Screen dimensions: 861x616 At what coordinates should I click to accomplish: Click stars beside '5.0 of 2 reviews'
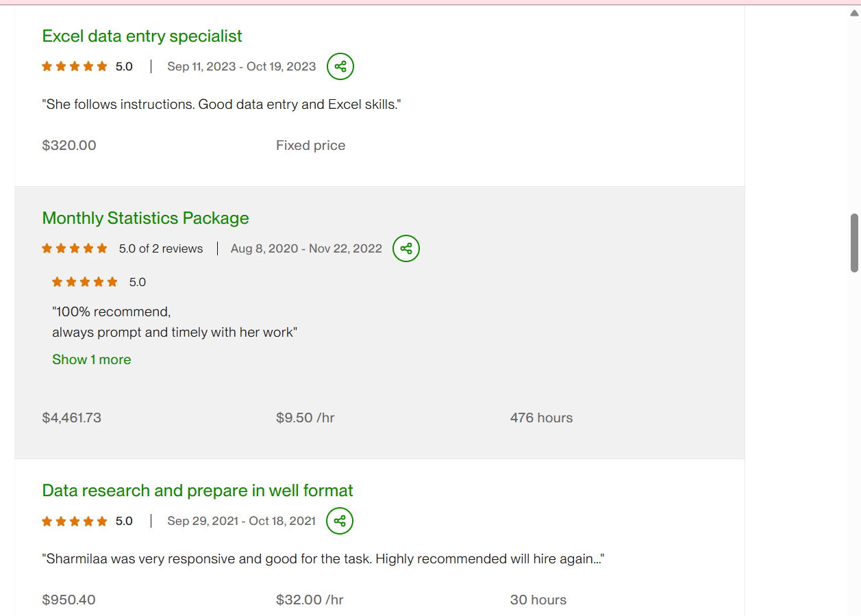(x=75, y=248)
